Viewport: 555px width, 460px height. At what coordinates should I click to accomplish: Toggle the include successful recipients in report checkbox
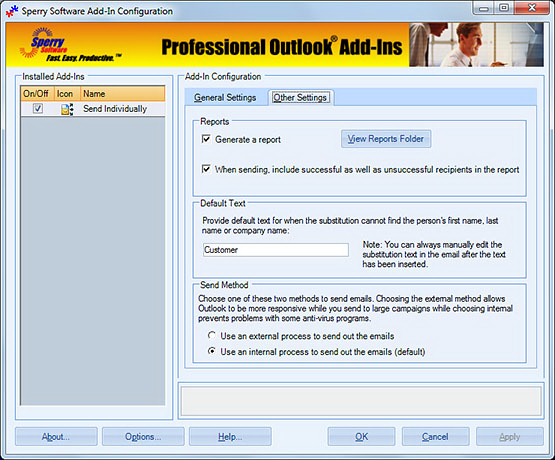click(206, 169)
